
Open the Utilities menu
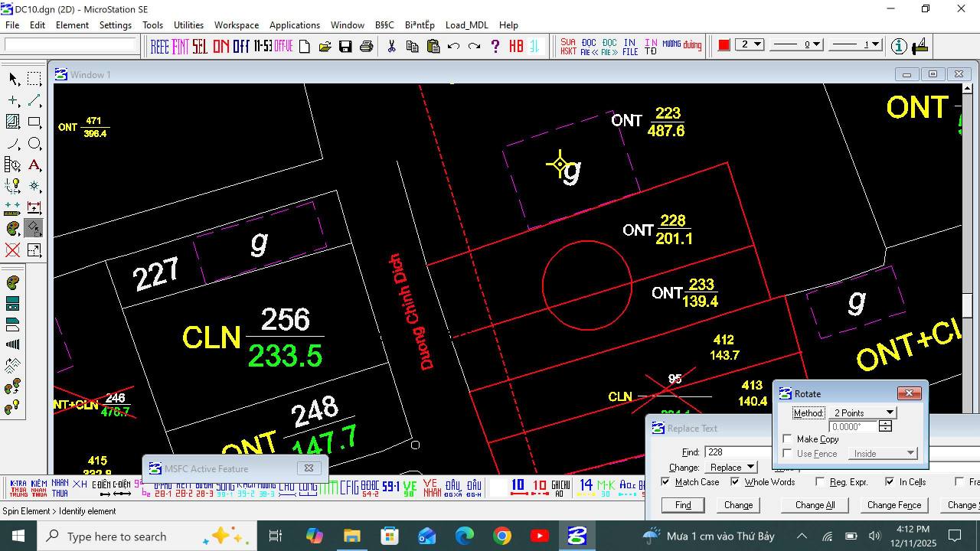click(x=188, y=24)
